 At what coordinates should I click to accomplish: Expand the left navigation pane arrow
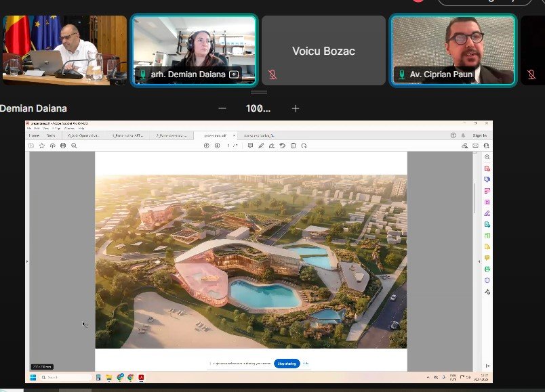27,261
